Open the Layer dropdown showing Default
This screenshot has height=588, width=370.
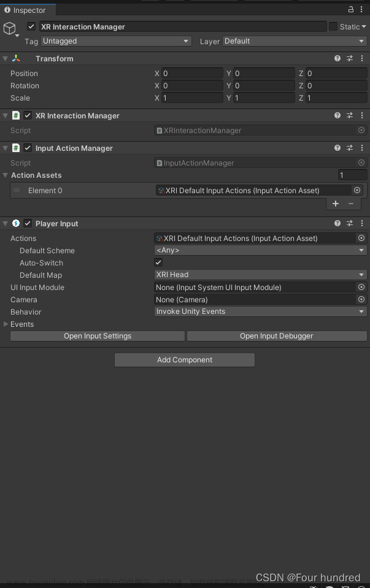pos(295,41)
